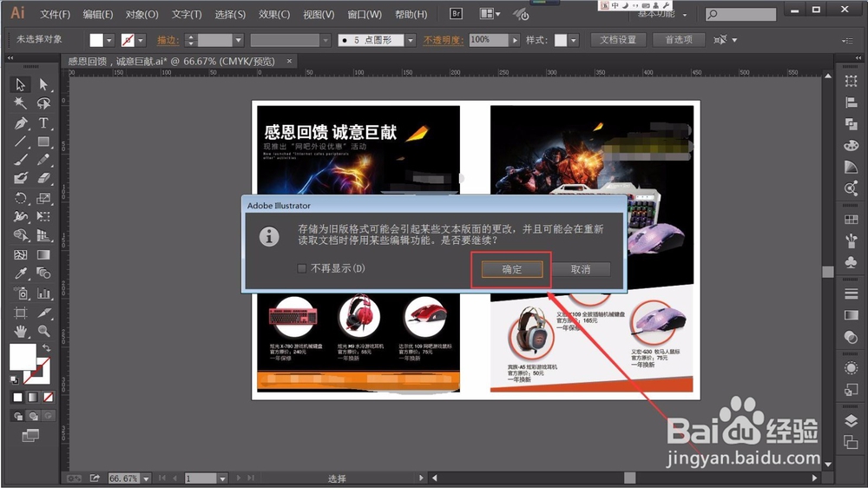This screenshot has height=488, width=868.
Task: Open the 文件(F) menu
Action: 55,15
